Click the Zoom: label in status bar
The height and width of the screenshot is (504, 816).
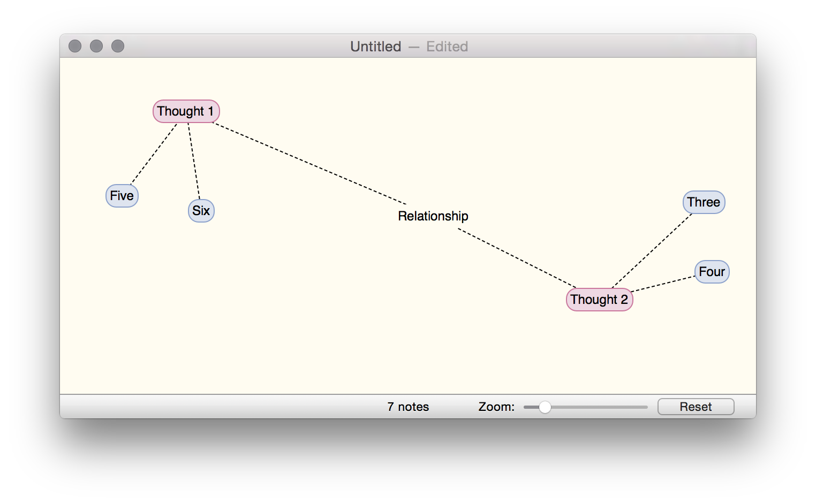coord(496,407)
